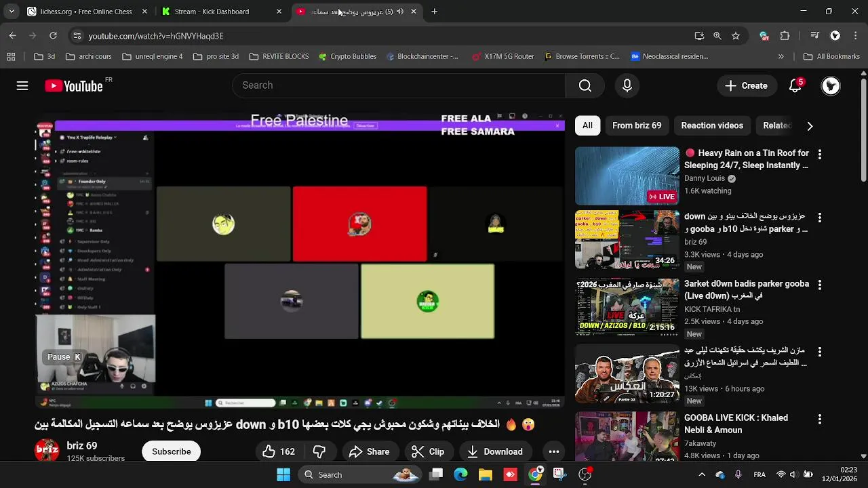Open the FRA language switcher in tray
The height and width of the screenshot is (488, 868).
760,474
